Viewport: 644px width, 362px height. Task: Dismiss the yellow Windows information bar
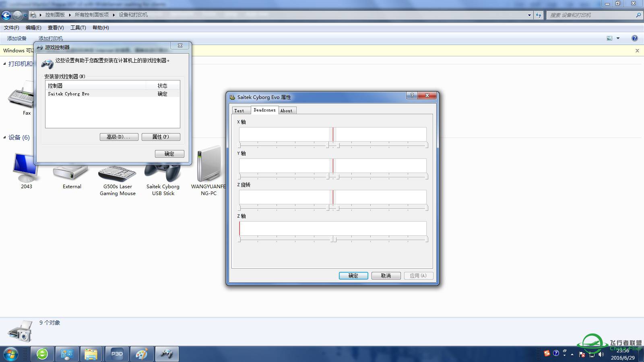click(x=637, y=51)
